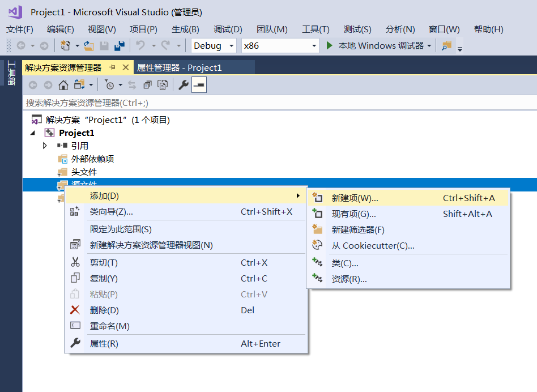Open the 工具(T) menu
This screenshot has width=537, height=392.
316,29
